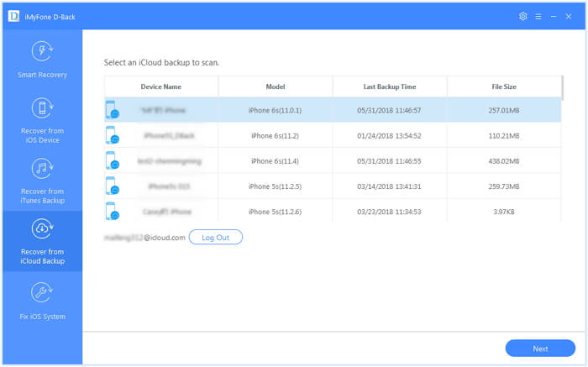Select iPhone 5s(11.2.5) model cell
Viewport: 588px width, 367px height.
click(275, 186)
